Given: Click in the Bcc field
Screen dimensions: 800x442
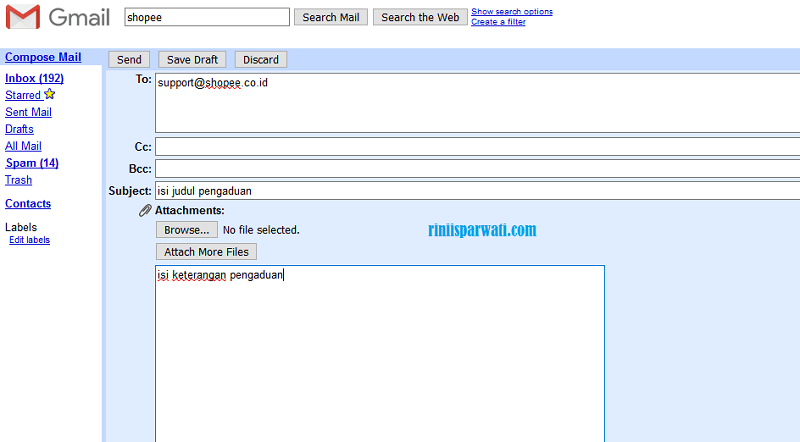Looking at the screenshot, I should point(477,168).
